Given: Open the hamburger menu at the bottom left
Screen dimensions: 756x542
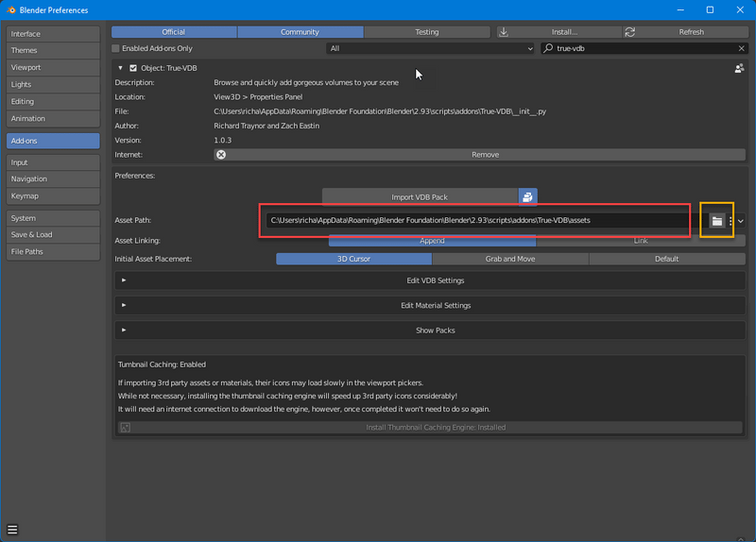Looking at the screenshot, I should click(x=13, y=530).
